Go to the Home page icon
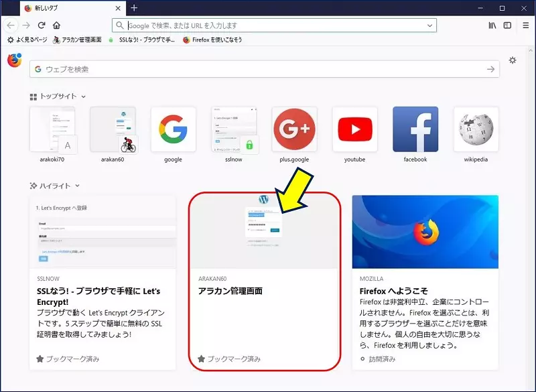 tap(57, 25)
